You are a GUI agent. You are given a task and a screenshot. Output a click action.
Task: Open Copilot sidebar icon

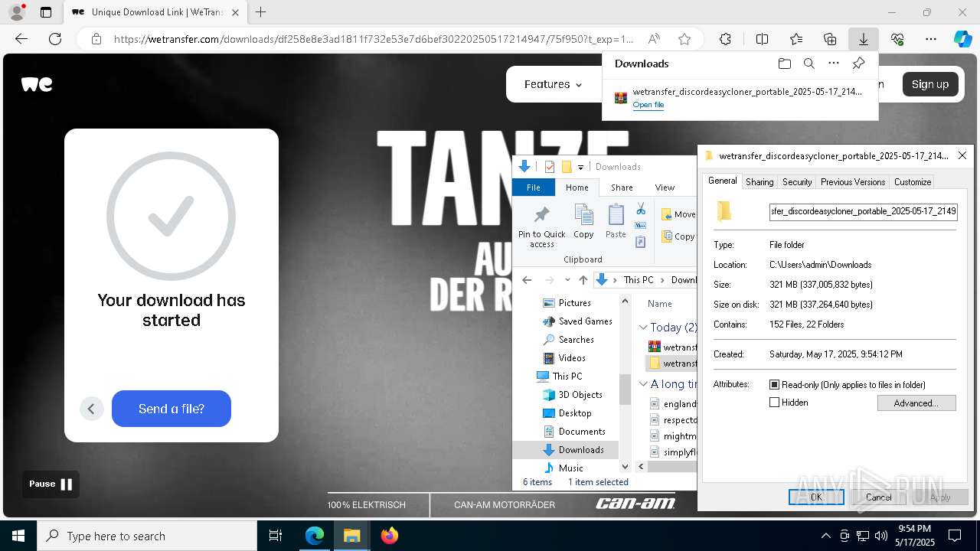coord(962,39)
